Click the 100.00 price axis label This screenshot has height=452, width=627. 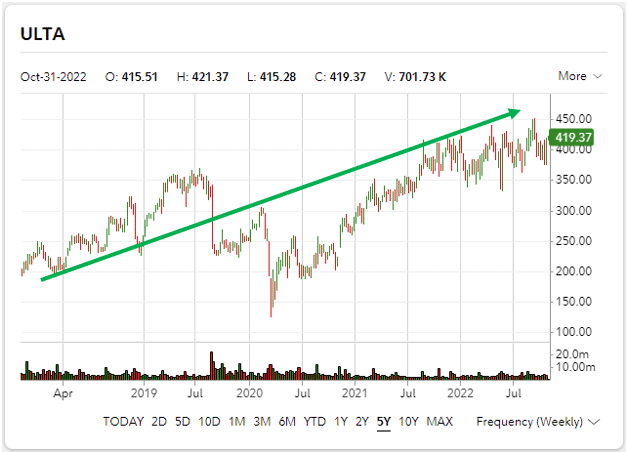click(x=573, y=332)
